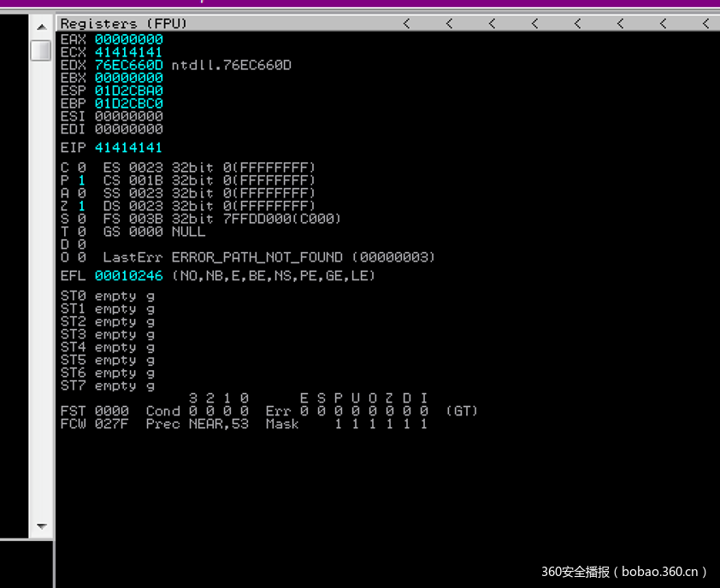The width and height of the screenshot is (720, 588).
Task: Click the rightmost '<' arrow in the registers header
Action: (x=705, y=24)
